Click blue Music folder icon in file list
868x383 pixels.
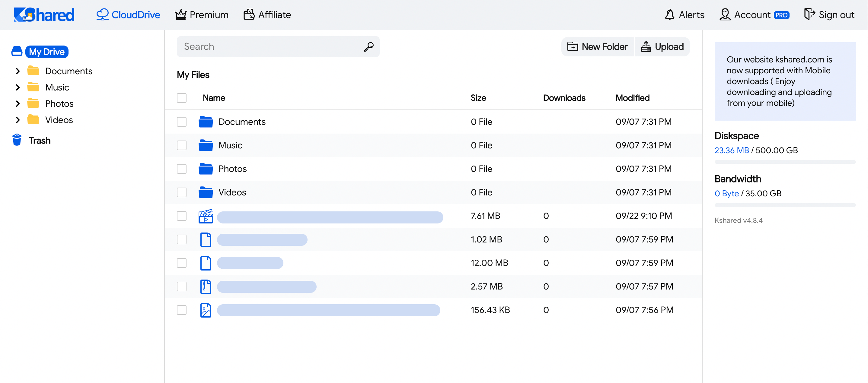[x=206, y=145]
